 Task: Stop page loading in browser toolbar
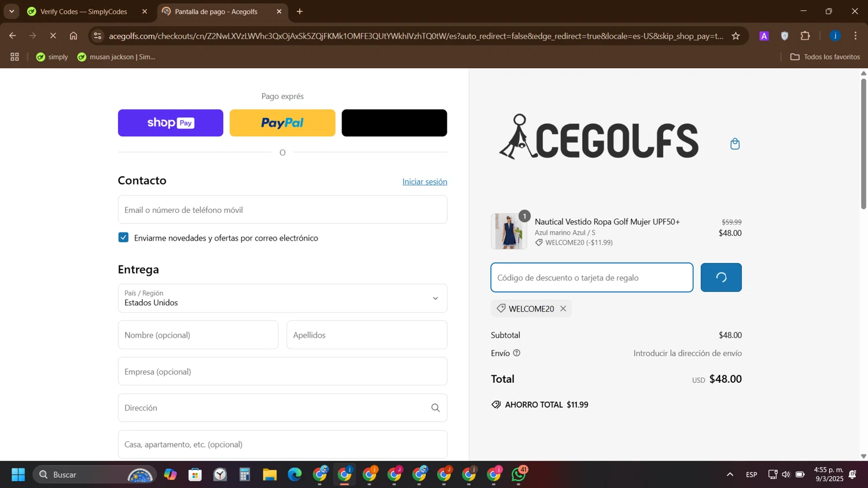(x=53, y=36)
